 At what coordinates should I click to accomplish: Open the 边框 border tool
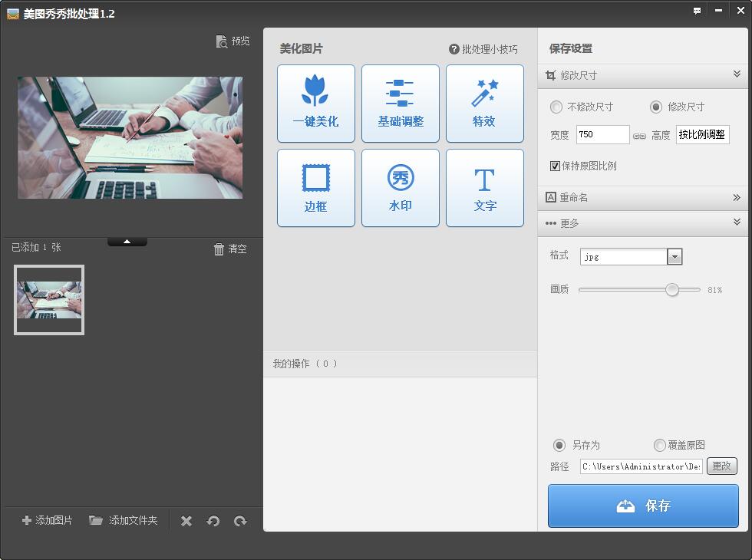pos(315,187)
